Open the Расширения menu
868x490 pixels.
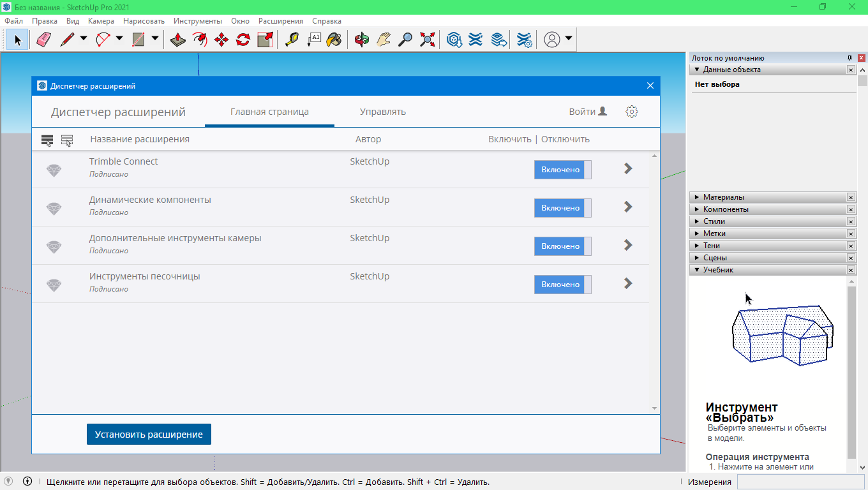281,21
